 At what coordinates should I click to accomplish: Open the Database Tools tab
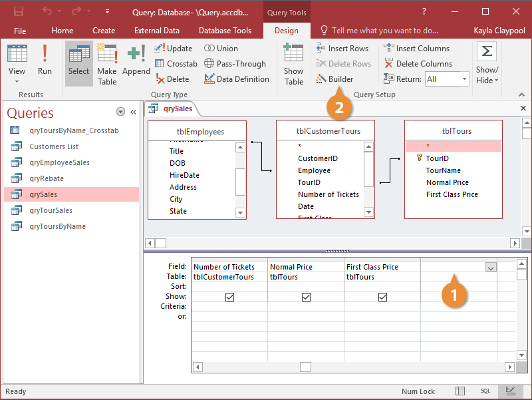225,31
